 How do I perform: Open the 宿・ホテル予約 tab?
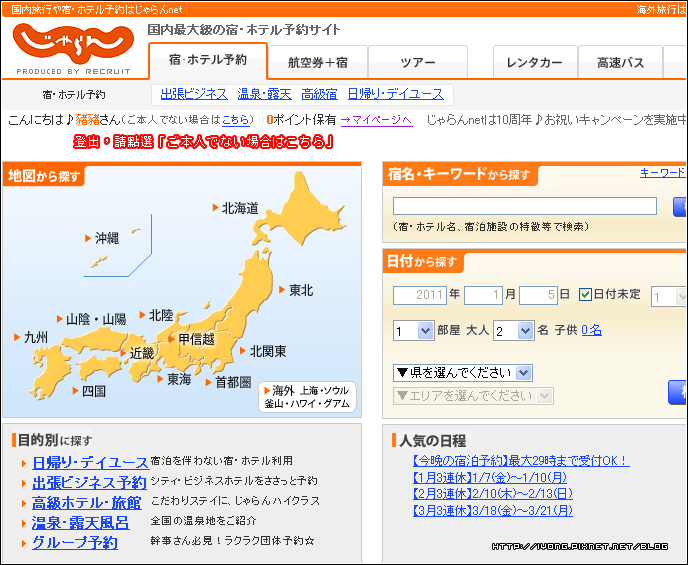click(208, 61)
